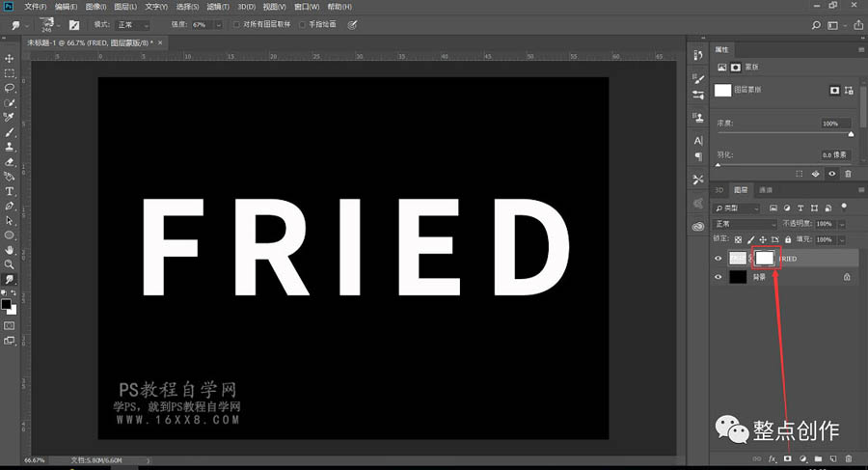Open the History panel icon
Image resolution: width=868 pixels, height=470 pixels.
pyautogui.click(x=698, y=55)
